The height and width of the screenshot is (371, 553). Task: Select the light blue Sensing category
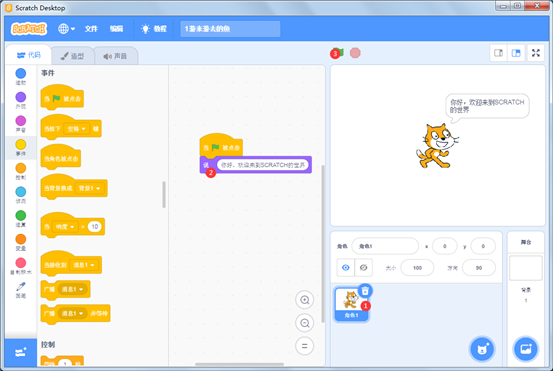coord(21,195)
